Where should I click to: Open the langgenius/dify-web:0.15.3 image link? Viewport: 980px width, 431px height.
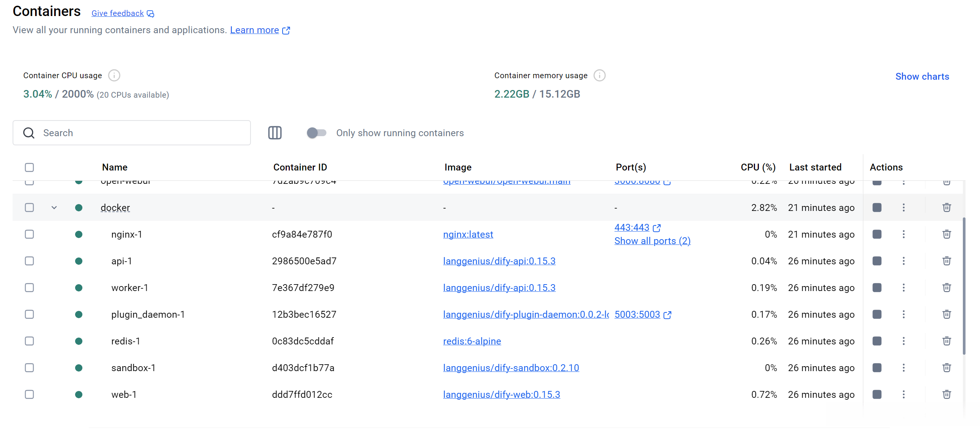[x=501, y=394]
